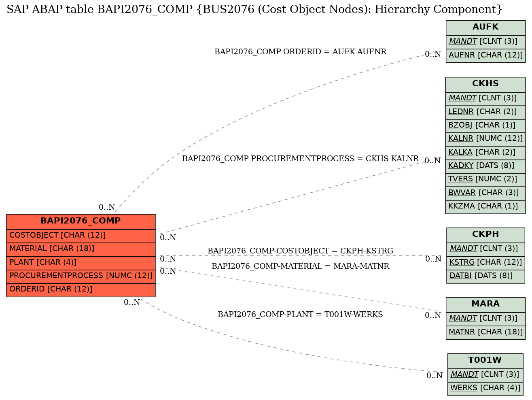Image resolution: width=532 pixels, height=400 pixels.
Task: Click BWVAR [CHAR (3)] field
Action: click(x=485, y=193)
